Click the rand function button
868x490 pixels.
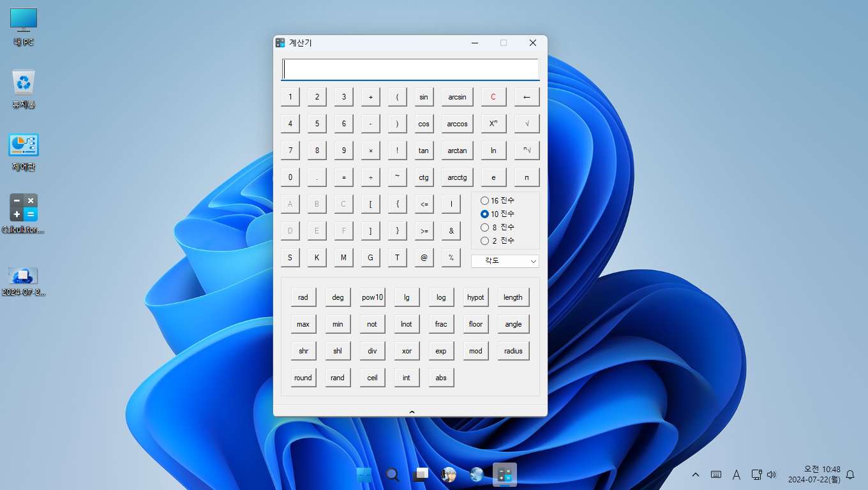tap(338, 378)
